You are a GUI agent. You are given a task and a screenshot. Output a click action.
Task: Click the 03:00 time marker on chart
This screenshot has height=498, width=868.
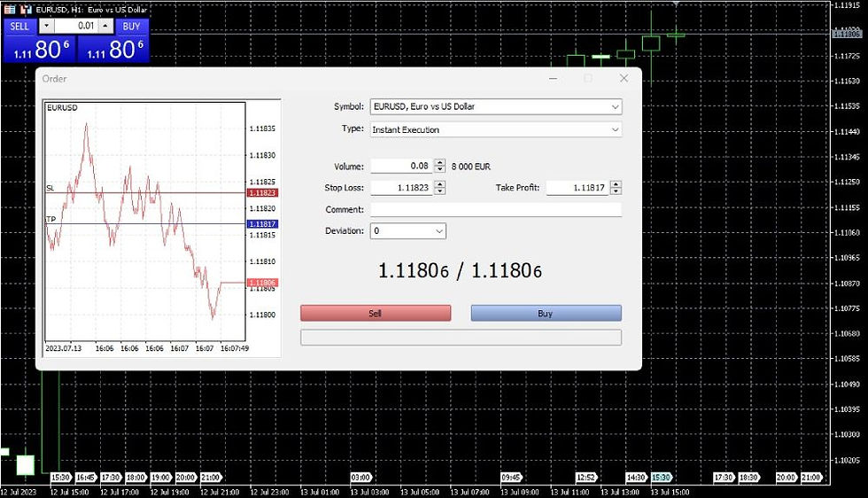(x=361, y=477)
